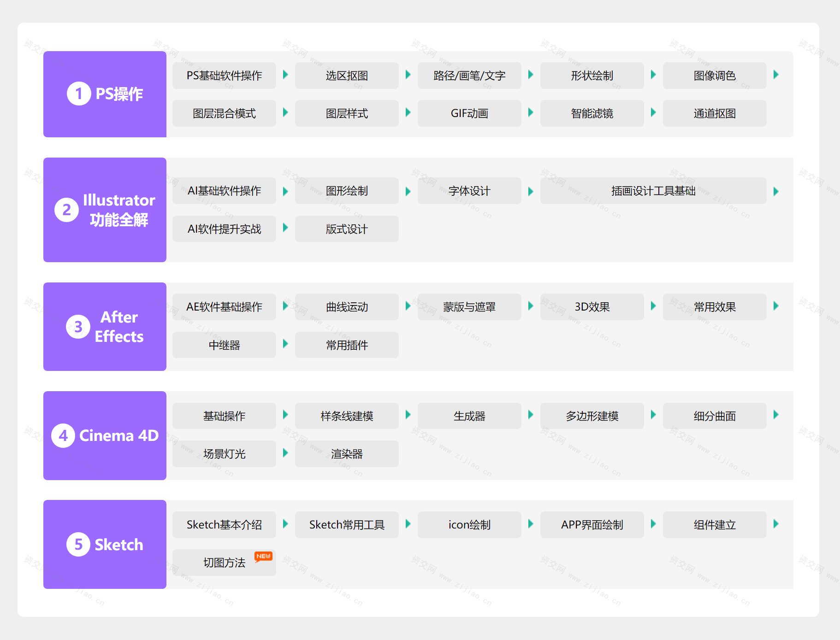Open the 通道抠图 topic
Screen dimensions: 840x640
click(x=715, y=113)
